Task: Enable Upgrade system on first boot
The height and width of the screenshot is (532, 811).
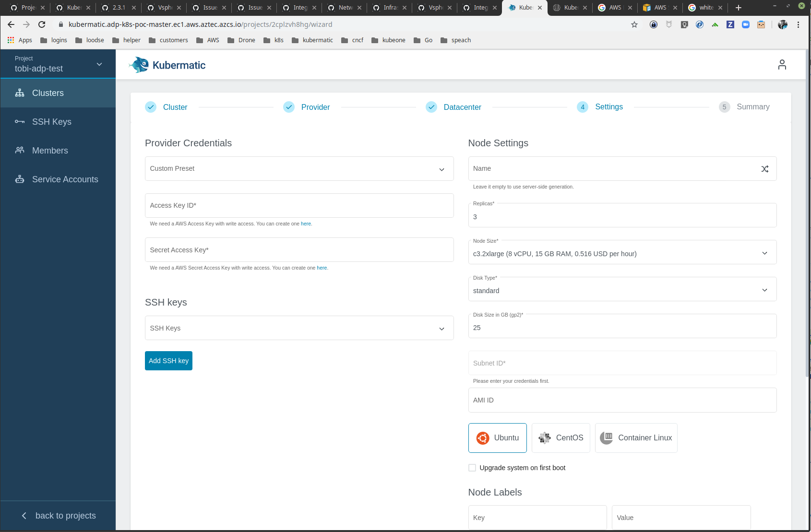Action: 472,468
